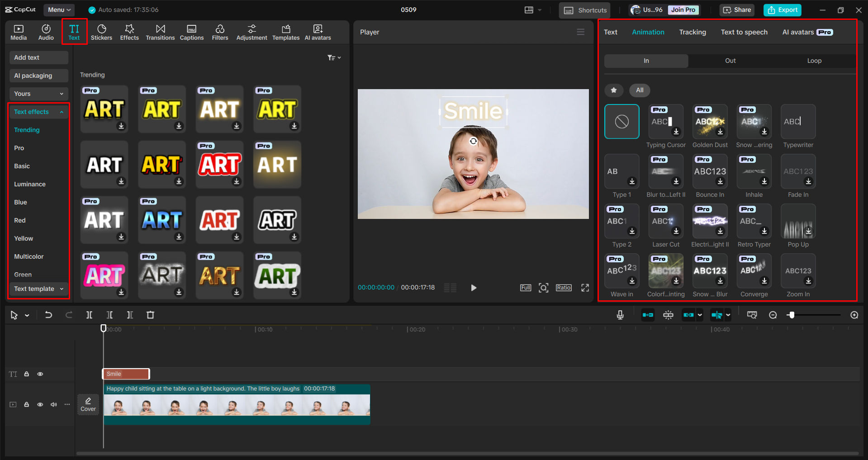The width and height of the screenshot is (868, 460).
Task: Click the Export button
Action: click(782, 9)
